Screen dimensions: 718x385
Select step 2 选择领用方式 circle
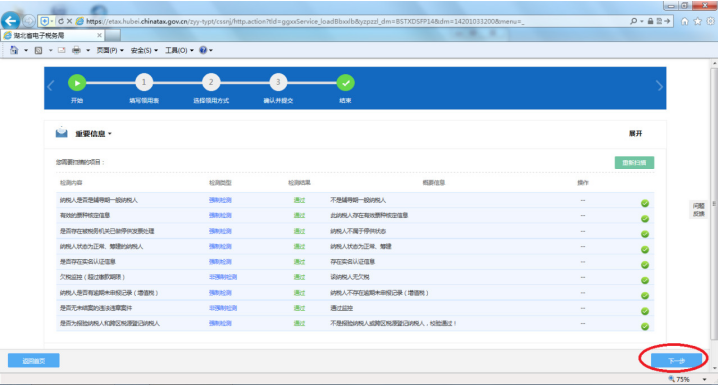[x=211, y=83]
